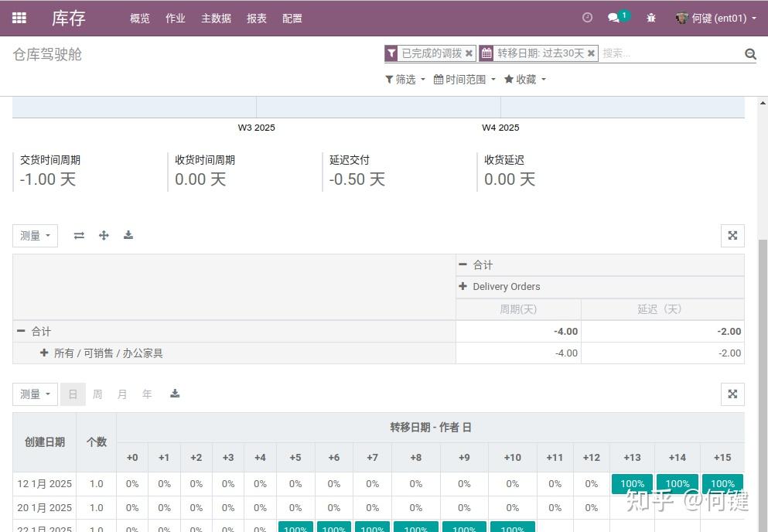Download the forecast chart data
This screenshot has height=532, width=768.
(175, 394)
